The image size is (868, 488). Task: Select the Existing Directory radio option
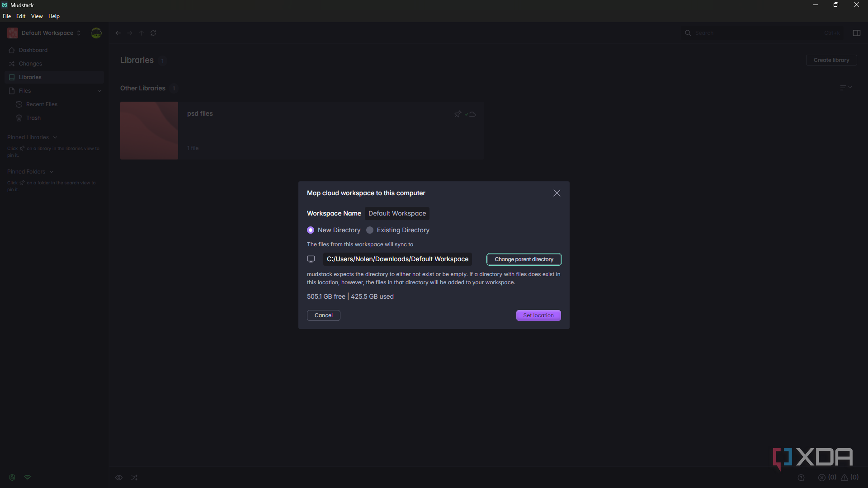370,230
